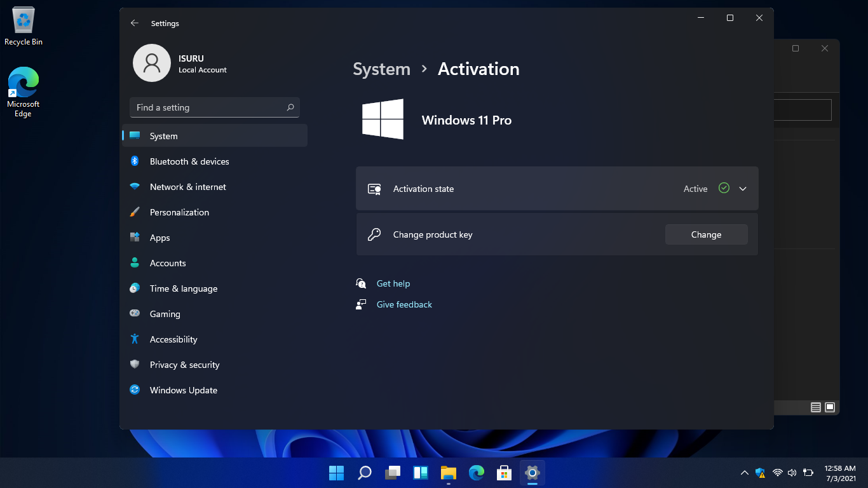The image size is (868, 488).
Task: Select System in the settings sidebar
Action: coord(215,136)
